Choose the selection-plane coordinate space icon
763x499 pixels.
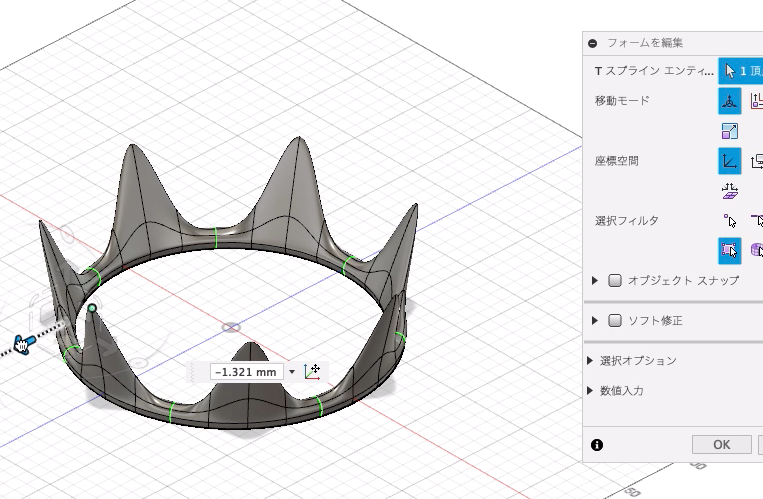729,191
